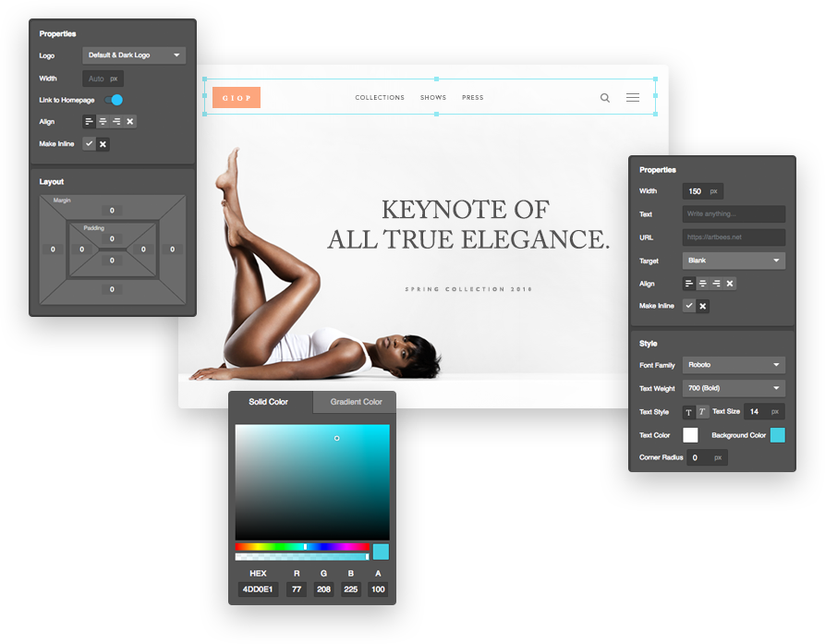This screenshot has width=825, height=644.
Task: Click the URL input field
Action: 734,237
